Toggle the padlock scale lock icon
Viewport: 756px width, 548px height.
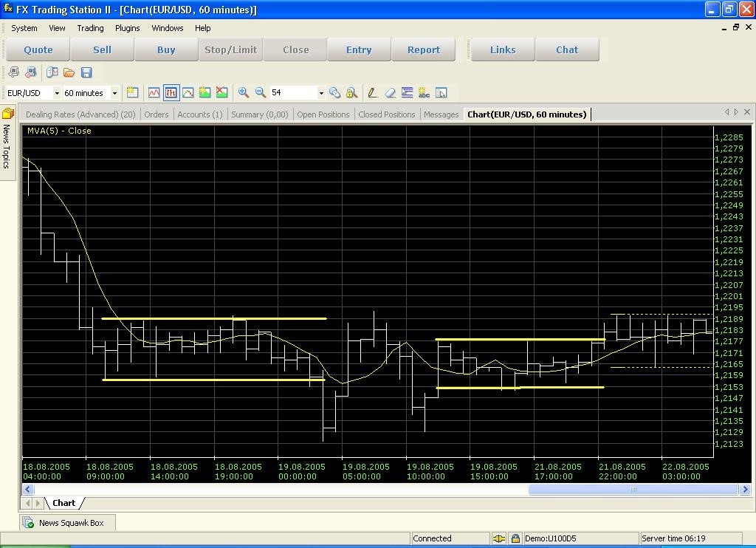pyautogui.click(x=351, y=92)
